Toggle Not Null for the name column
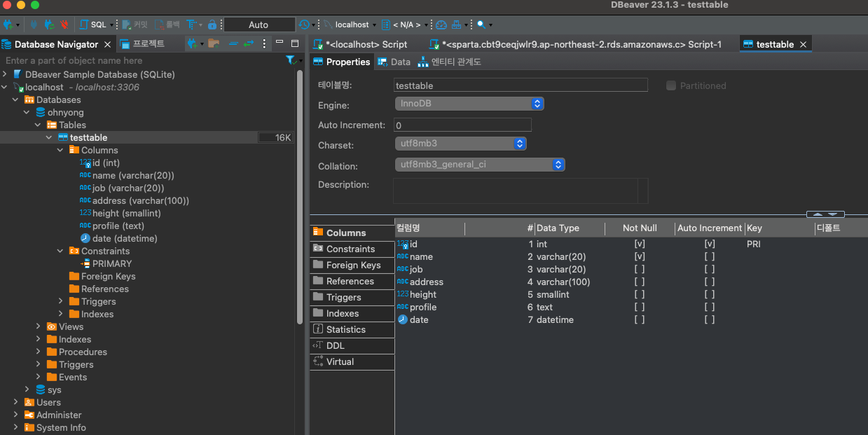The height and width of the screenshot is (435, 868). pyautogui.click(x=639, y=256)
